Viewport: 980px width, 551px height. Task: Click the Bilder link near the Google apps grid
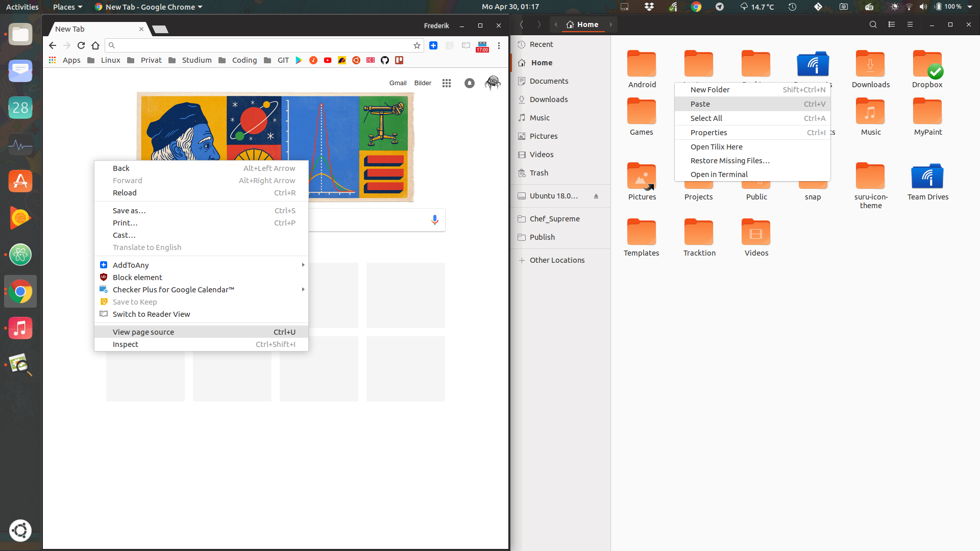point(423,83)
